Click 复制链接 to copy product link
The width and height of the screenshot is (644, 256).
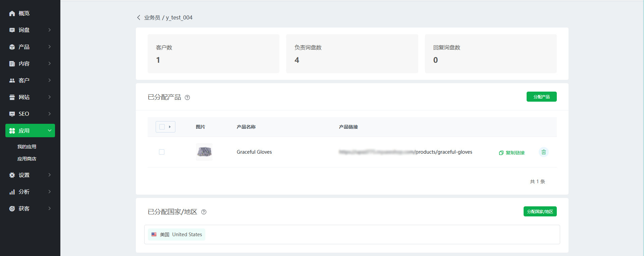pos(512,153)
